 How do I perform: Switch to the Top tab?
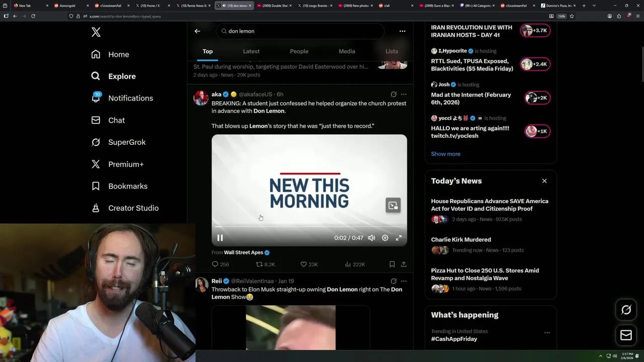(x=208, y=51)
